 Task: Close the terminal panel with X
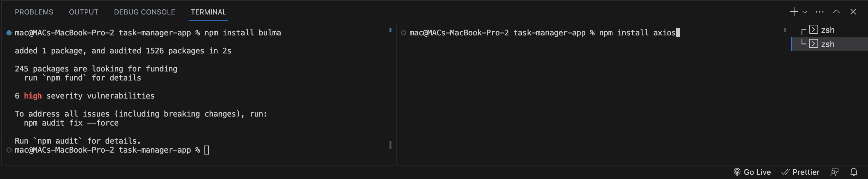pyautogui.click(x=853, y=12)
